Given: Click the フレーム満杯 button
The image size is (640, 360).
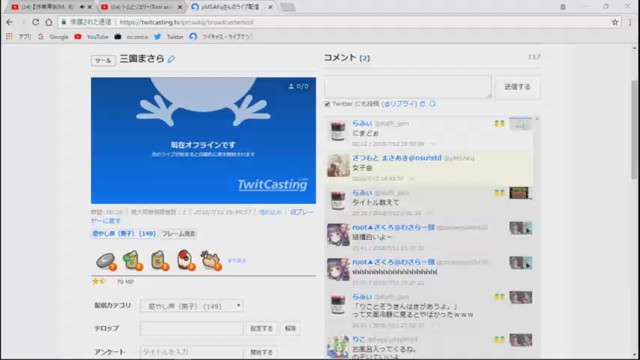Looking at the screenshot, I should tap(179, 234).
